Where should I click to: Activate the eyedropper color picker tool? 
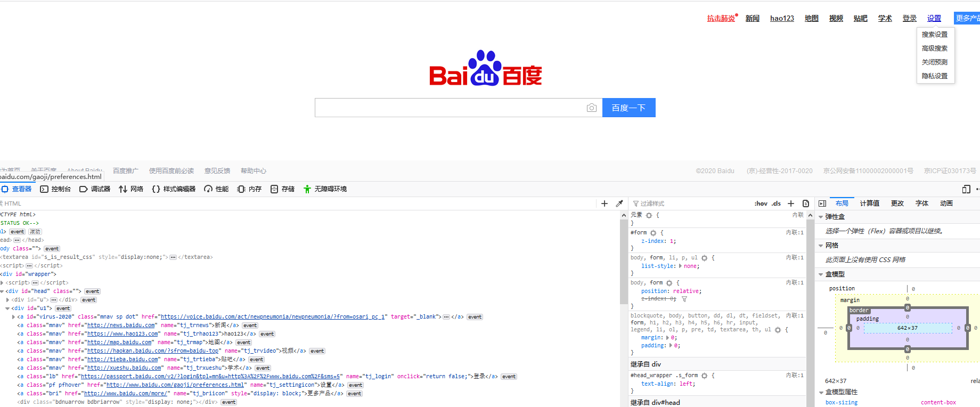[619, 203]
